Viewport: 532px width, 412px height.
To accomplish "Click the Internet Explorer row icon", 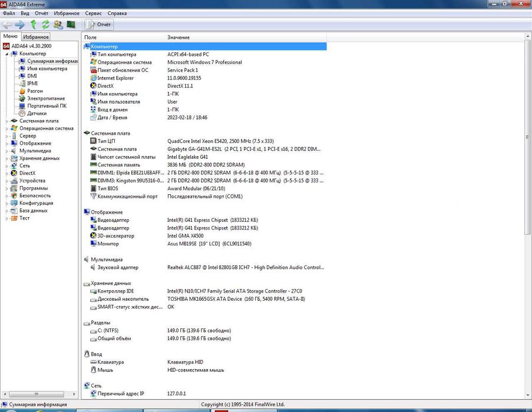I will (x=94, y=78).
